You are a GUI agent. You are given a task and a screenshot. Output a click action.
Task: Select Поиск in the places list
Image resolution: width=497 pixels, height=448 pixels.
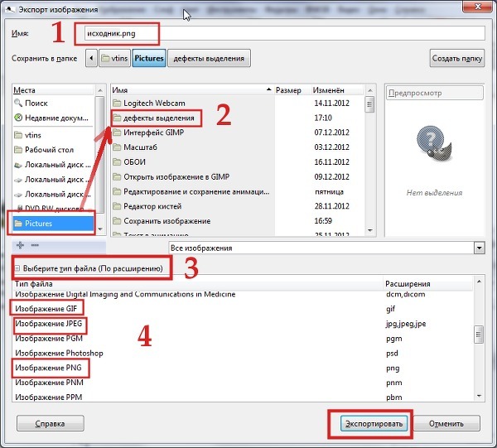(x=53, y=103)
